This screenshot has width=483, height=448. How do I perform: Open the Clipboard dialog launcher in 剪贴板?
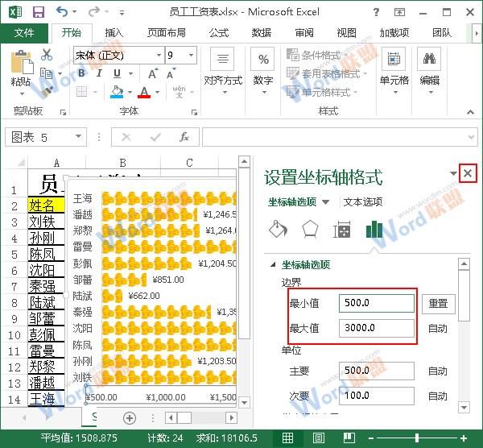pos(63,113)
